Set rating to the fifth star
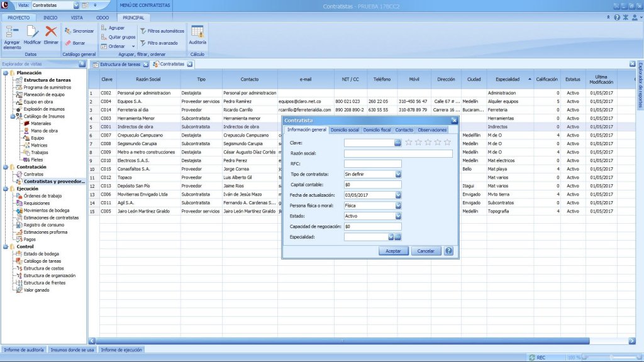Image resolution: width=644 pixels, height=362 pixels. (x=447, y=143)
